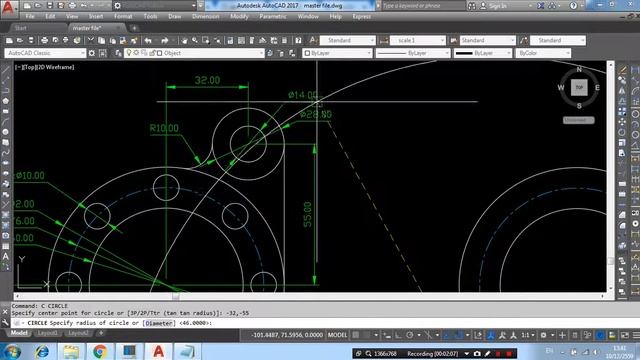Image resolution: width=640 pixels, height=360 pixels.
Task: Click the keyword search input field
Action: 423,6
